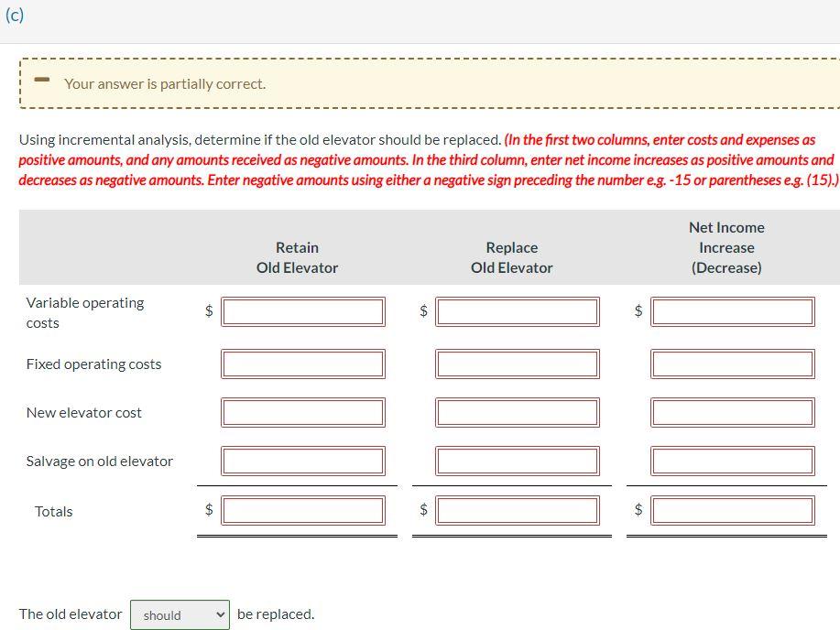840x630 pixels.
Task: Click the Fixed operating costs Retain column field
Action: 305,363
